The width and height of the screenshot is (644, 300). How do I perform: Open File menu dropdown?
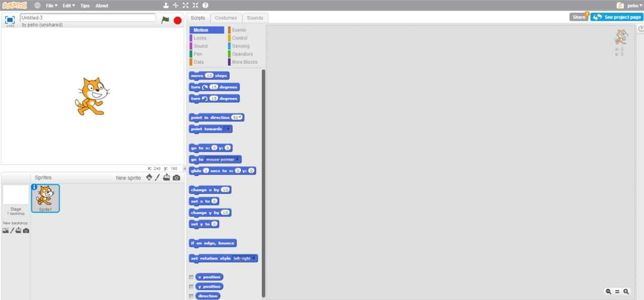pyautogui.click(x=51, y=6)
